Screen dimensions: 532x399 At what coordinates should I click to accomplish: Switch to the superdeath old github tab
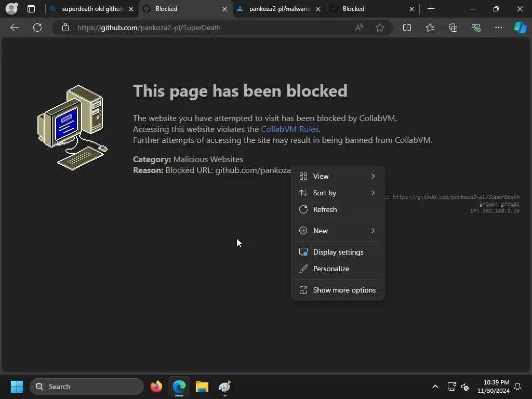[91, 9]
